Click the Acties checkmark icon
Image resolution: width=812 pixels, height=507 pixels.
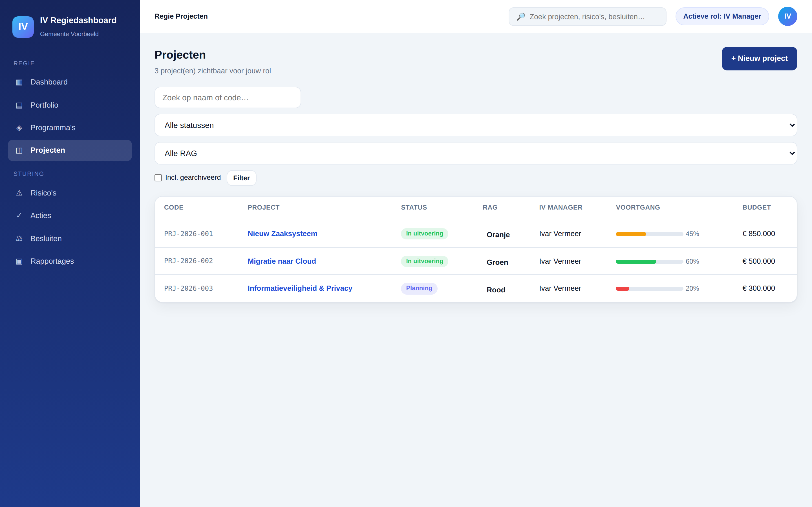click(19, 215)
